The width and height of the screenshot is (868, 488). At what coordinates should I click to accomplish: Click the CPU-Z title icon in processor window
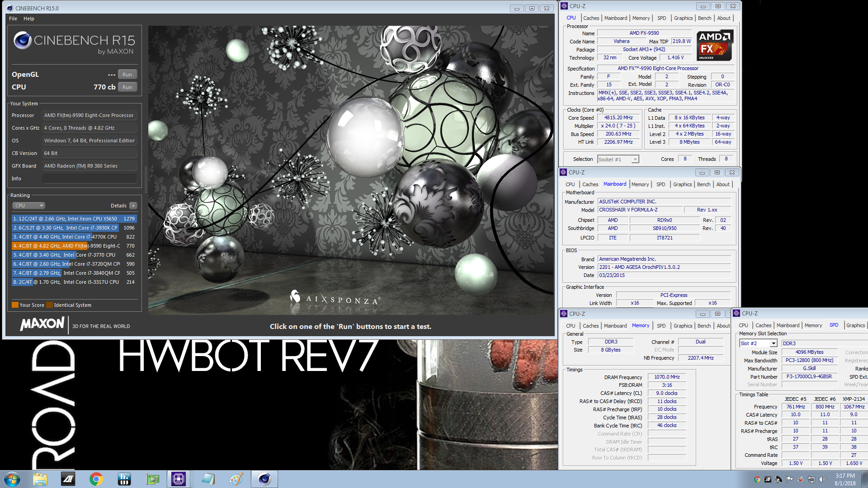click(564, 6)
